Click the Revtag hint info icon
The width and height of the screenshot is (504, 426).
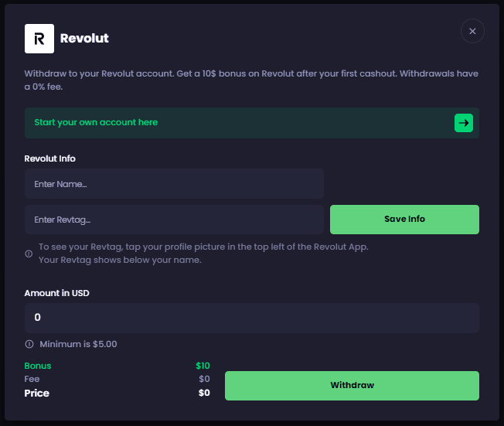29,254
